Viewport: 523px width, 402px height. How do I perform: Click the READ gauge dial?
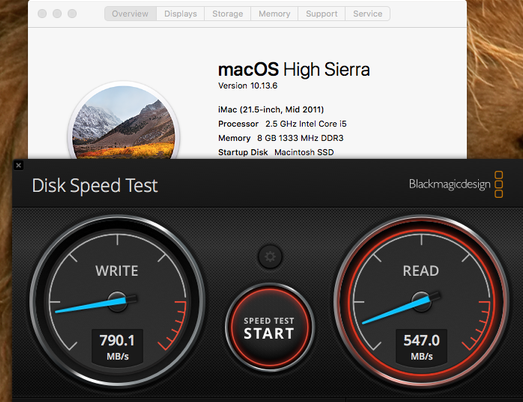tap(421, 302)
